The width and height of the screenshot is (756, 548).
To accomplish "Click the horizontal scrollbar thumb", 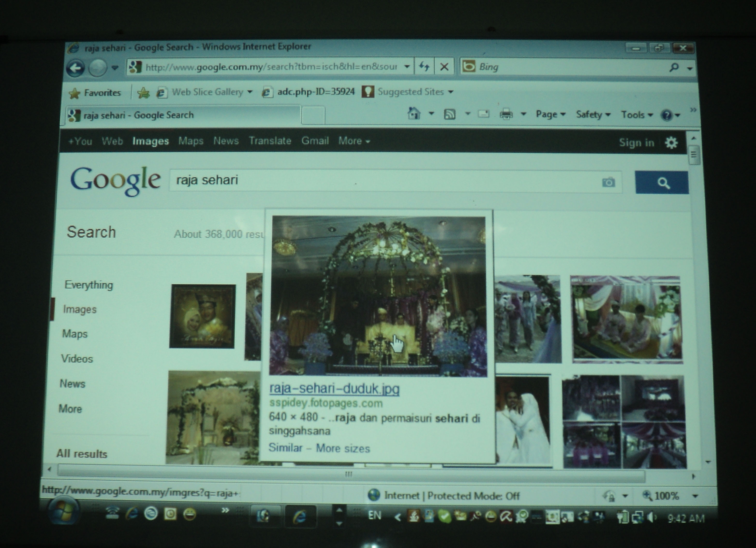I will pyautogui.click(x=348, y=474).
